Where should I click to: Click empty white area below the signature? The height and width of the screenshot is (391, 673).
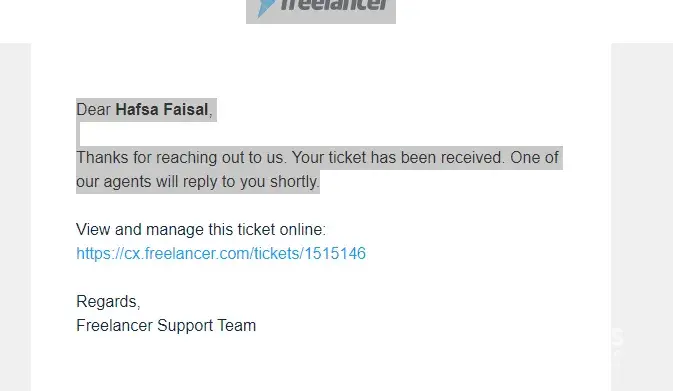[321, 365]
